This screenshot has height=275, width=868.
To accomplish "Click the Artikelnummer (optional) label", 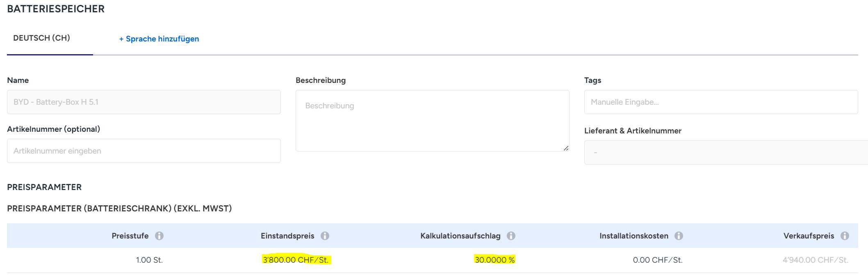I will click(x=54, y=129).
